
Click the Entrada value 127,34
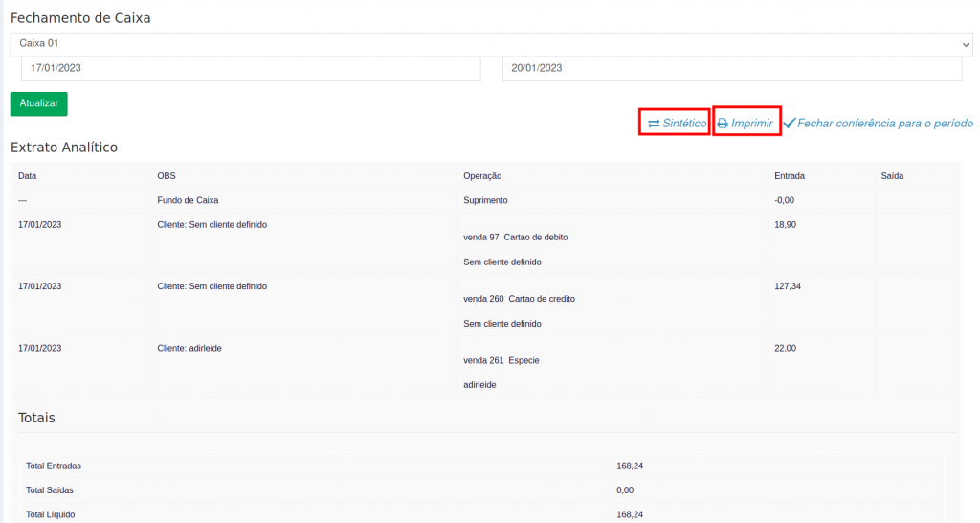[788, 286]
